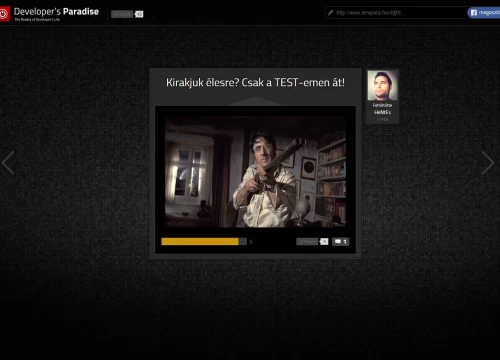Click the Facebook share button
Image resolution: width=500 pixels, height=360 pixels.
coord(484,13)
